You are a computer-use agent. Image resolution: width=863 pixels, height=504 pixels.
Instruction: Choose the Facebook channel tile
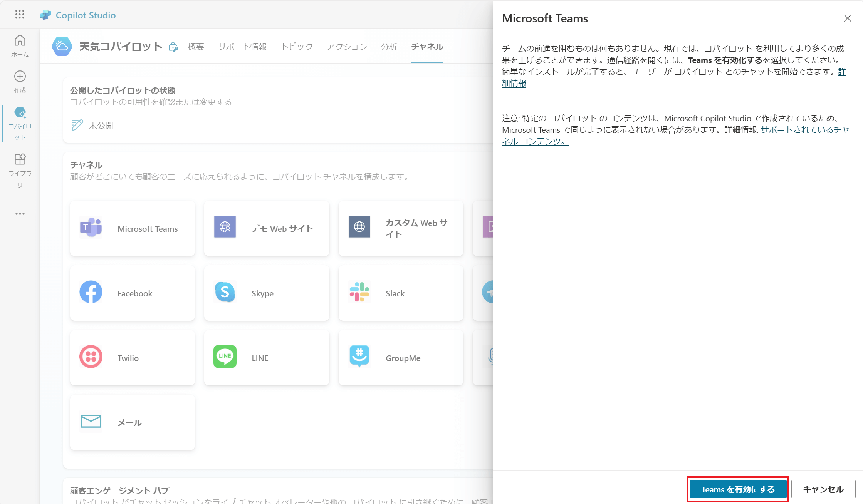click(133, 293)
